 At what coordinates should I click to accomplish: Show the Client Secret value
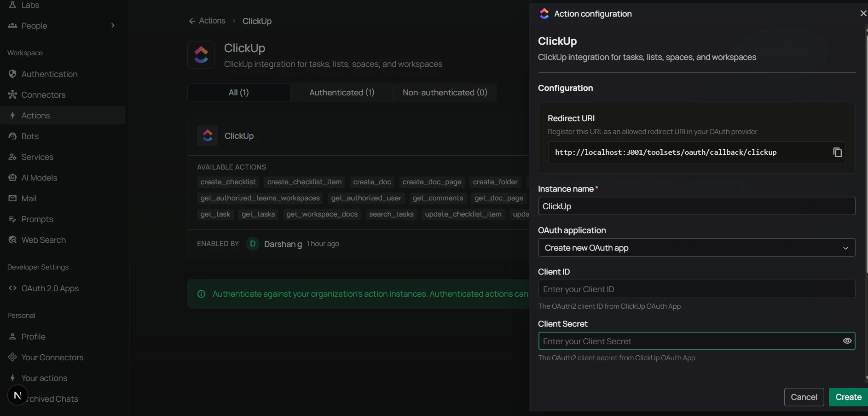coord(846,341)
